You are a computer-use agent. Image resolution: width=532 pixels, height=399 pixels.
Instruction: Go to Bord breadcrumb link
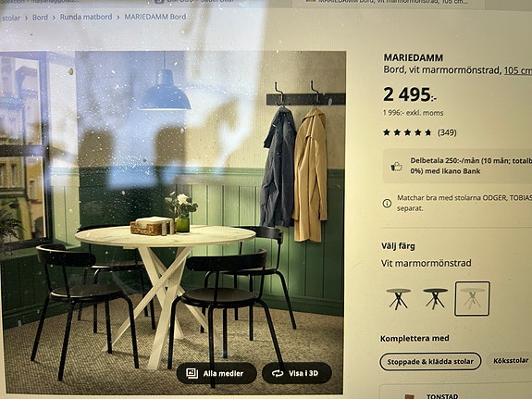(x=40, y=18)
